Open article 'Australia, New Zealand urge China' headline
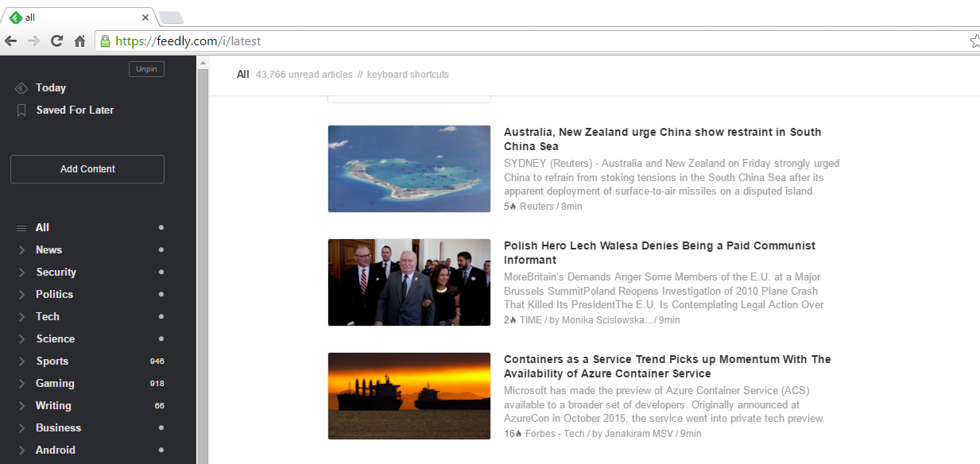Viewport: 980px width, 464px height. (x=663, y=139)
